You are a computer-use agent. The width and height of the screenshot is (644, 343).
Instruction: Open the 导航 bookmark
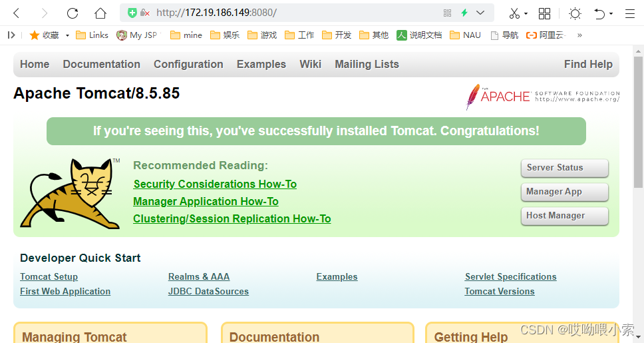point(504,35)
